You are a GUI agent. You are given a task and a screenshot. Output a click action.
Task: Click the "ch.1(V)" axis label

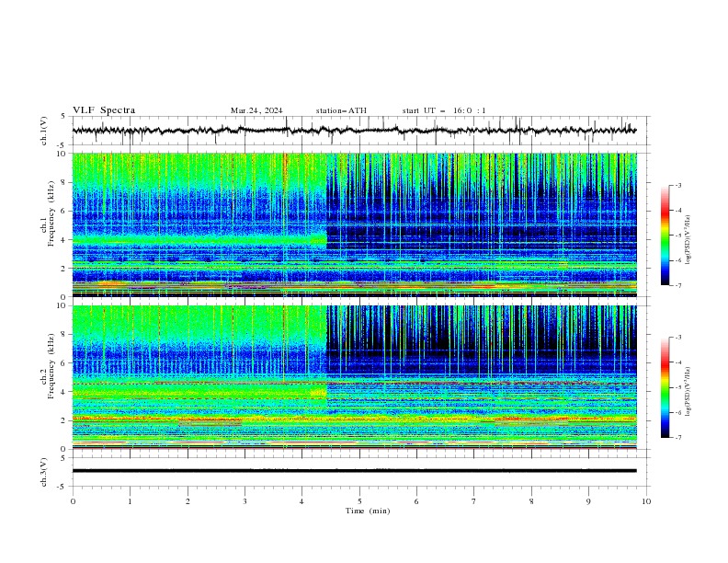(44, 131)
